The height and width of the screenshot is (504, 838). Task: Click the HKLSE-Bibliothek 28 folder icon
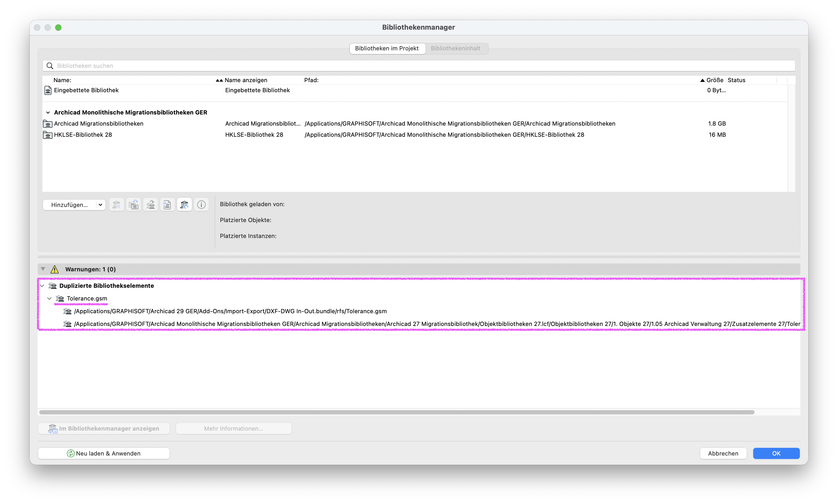click(x=48, y=135)
